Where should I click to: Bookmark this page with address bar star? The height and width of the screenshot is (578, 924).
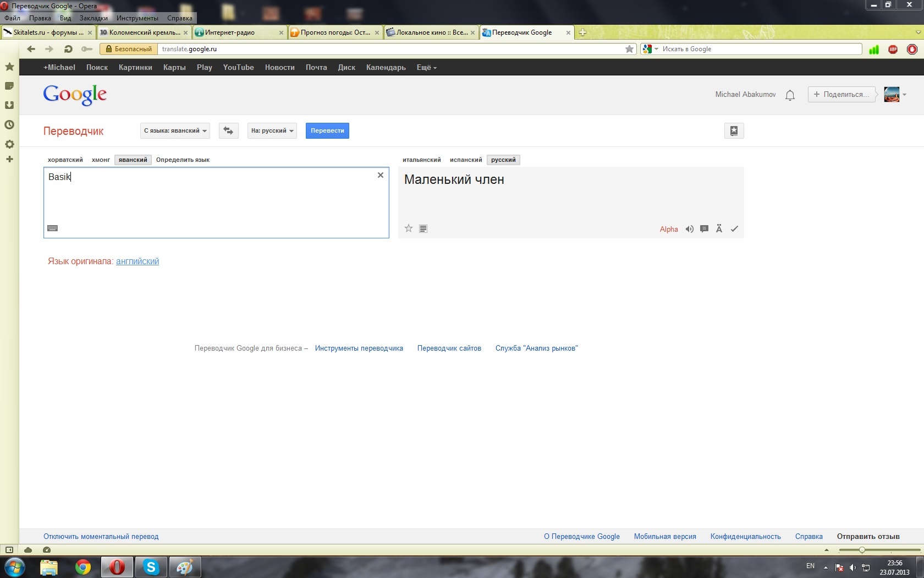(x=630, y=49)
